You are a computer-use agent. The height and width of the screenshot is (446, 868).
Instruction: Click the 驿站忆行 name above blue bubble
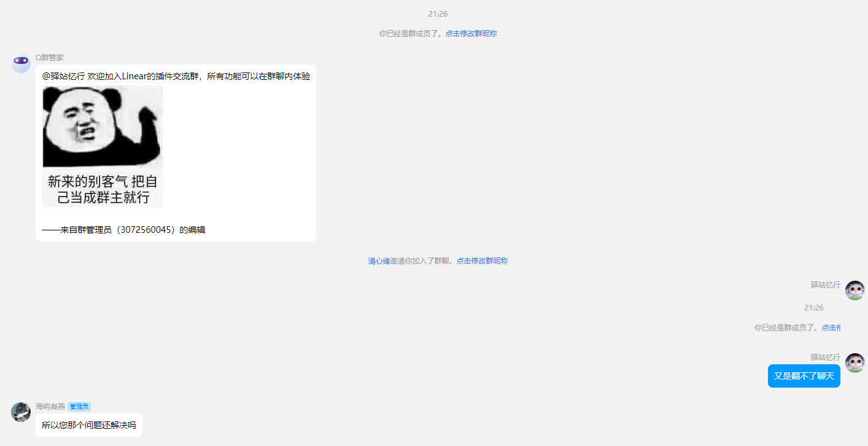tap(825, 358)
